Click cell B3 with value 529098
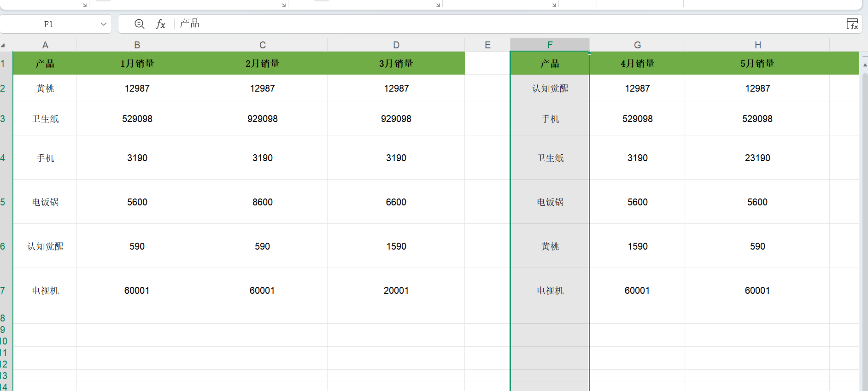Screen dimensions: 868x391 [x=137, y=118]
